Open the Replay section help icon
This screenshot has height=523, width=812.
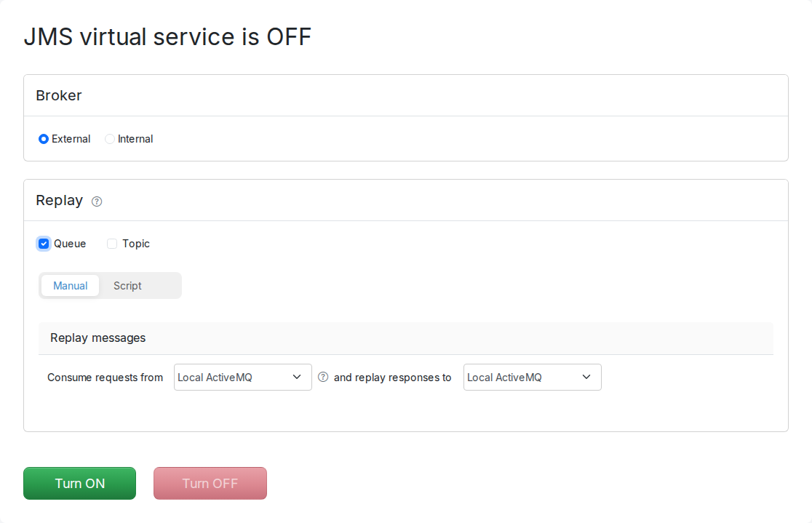pos(97,201)
